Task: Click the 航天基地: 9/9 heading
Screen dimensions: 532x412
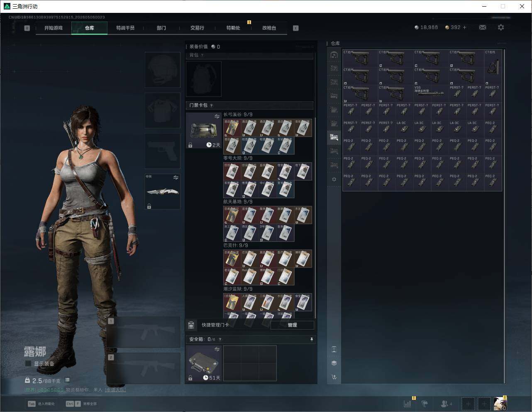Action: pyautogui.click(x=238, y=202)
